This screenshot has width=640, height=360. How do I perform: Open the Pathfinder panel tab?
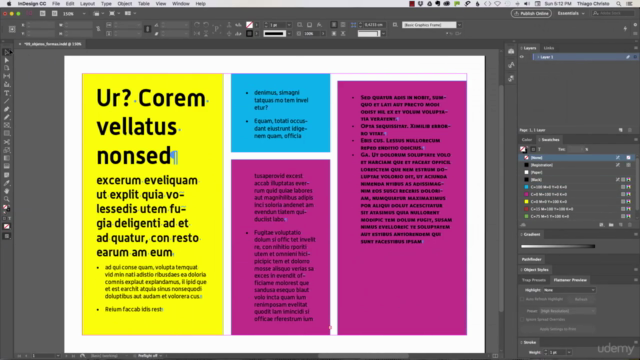531,259
